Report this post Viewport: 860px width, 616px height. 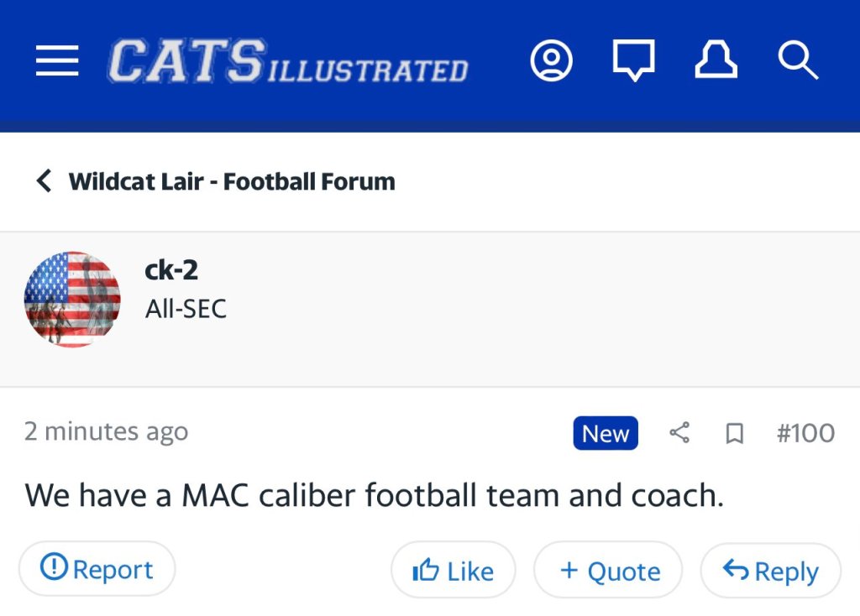(97, 569)
